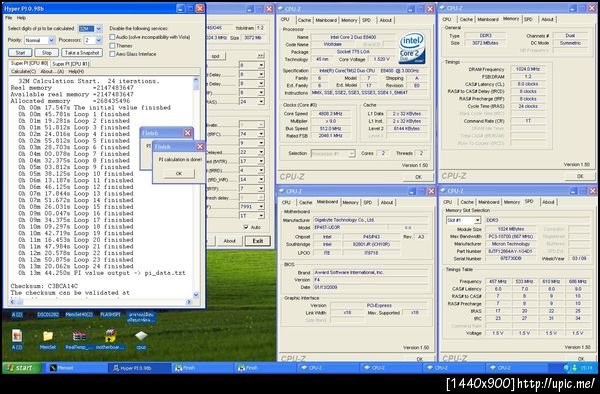Click the system tray notification icons
This screenshot has width=600, height=394.
click(x=571, y=368)
